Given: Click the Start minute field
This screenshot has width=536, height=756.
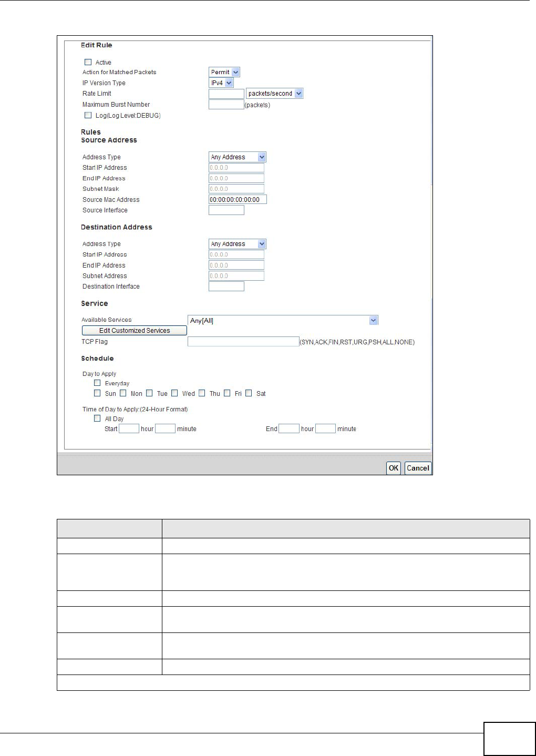Looking at the screenshot, I should point(165,428).
